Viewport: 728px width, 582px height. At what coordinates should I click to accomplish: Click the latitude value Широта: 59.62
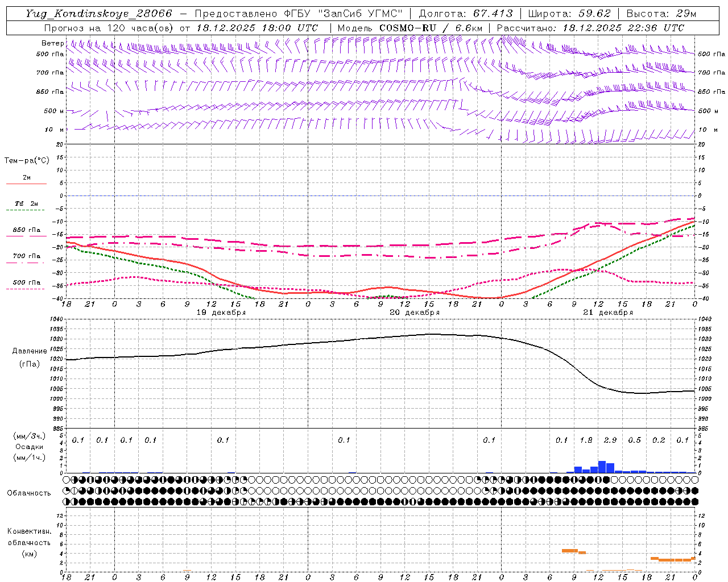pos(569,14)
